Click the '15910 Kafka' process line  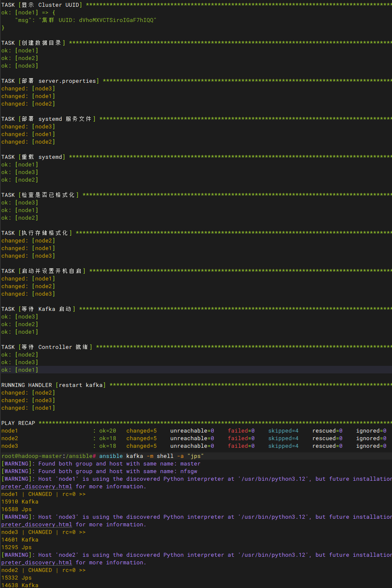[x=20, y=502]
